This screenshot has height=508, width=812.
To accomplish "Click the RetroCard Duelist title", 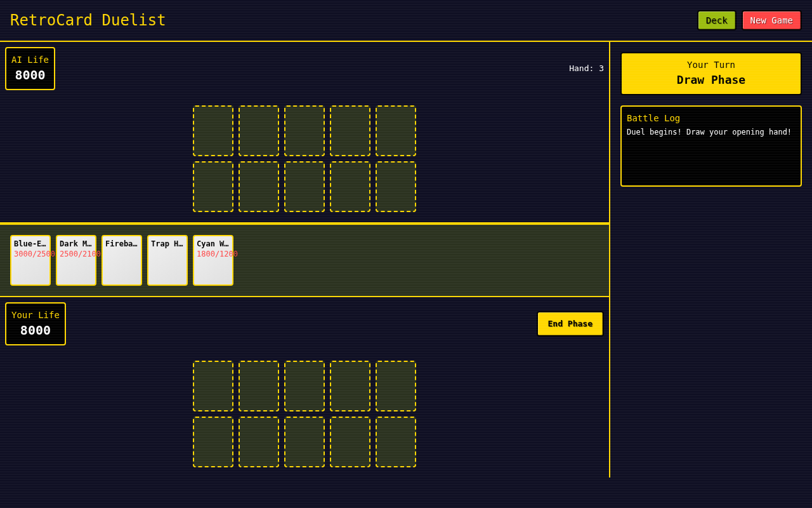I will 88,20.
